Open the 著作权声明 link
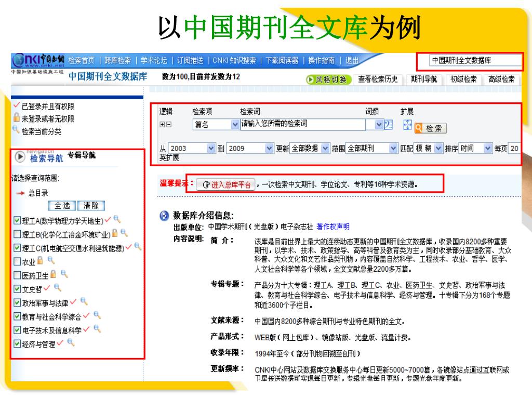Viewport: 532px width, 399px height. click(x=333, y=227)
